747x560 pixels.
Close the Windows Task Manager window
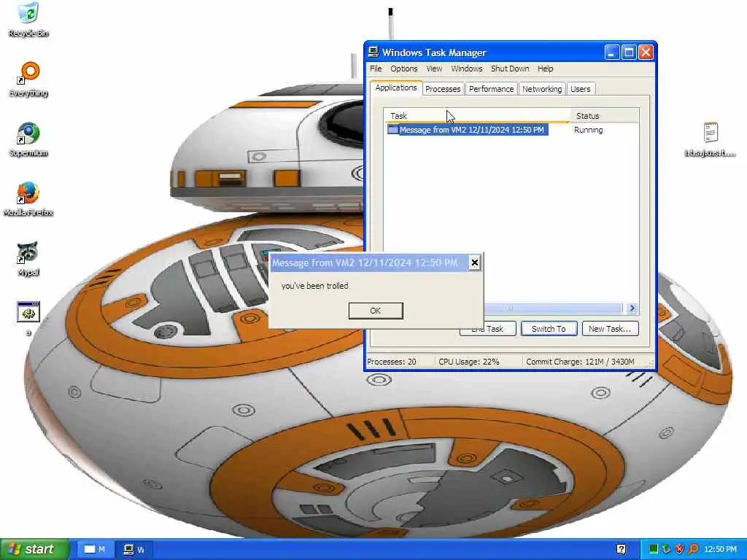[646, 52]
